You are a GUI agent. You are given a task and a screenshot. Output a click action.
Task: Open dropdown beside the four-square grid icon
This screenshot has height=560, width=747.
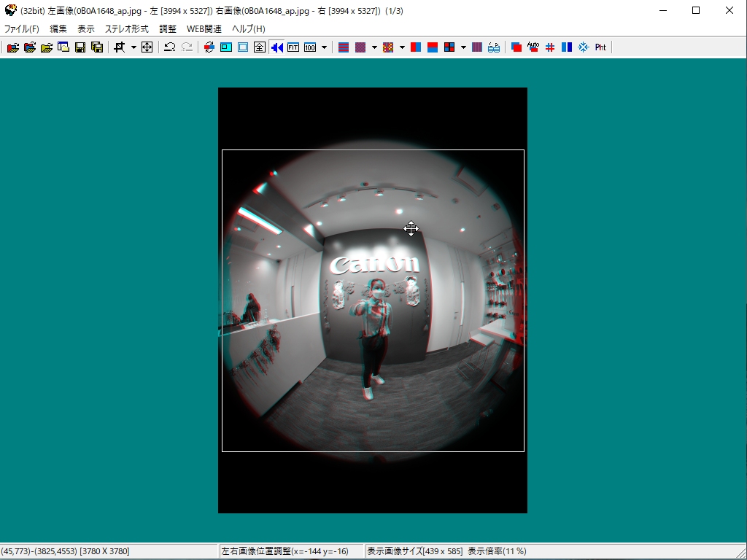pyautogui.click(x=463, y=47)
